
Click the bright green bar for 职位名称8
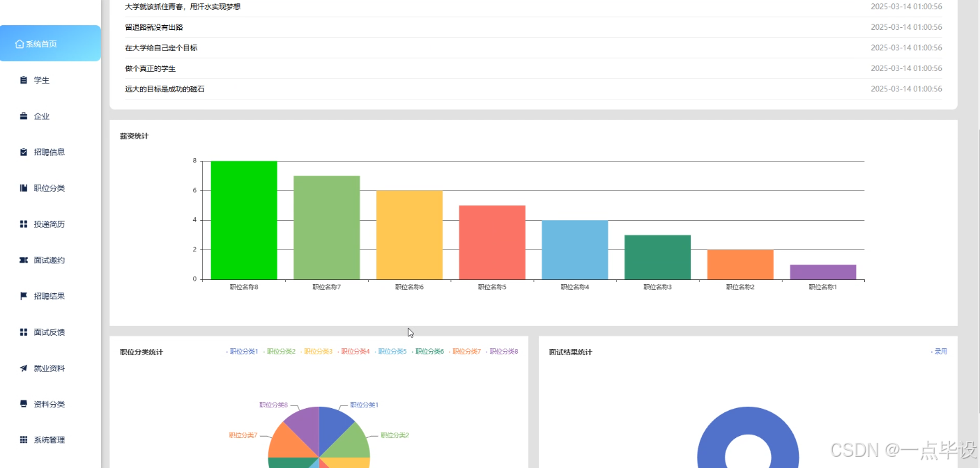(x=244, y=220)
